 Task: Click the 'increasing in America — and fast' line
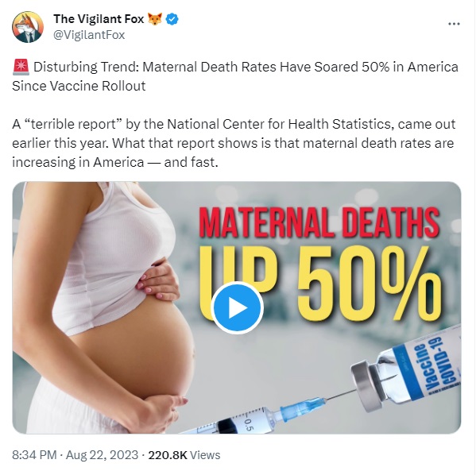[x=115, y=162]
